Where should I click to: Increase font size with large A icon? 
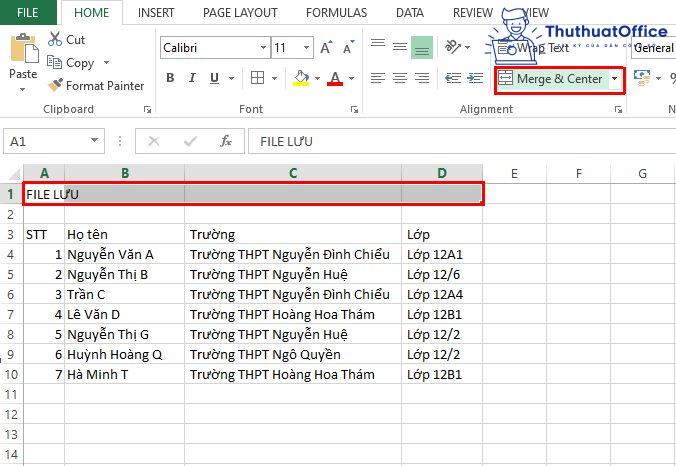click(326, 47)
